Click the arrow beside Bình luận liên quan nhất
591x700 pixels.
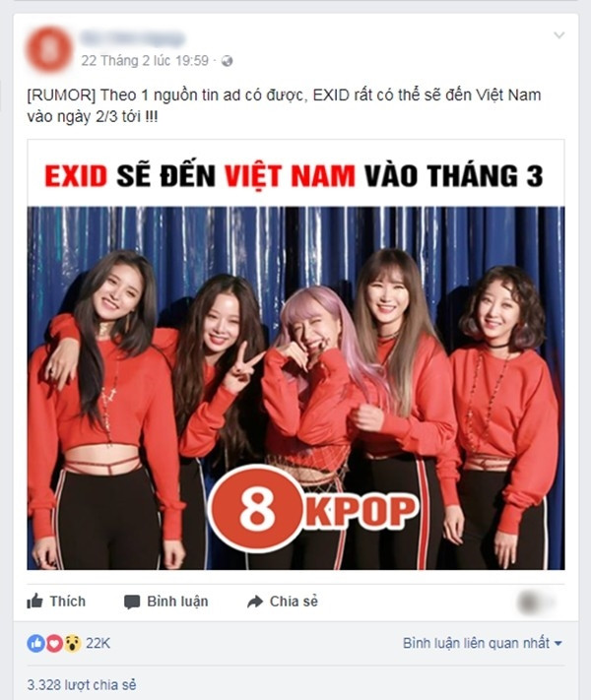pyautogui.click(x=558, y=644)
